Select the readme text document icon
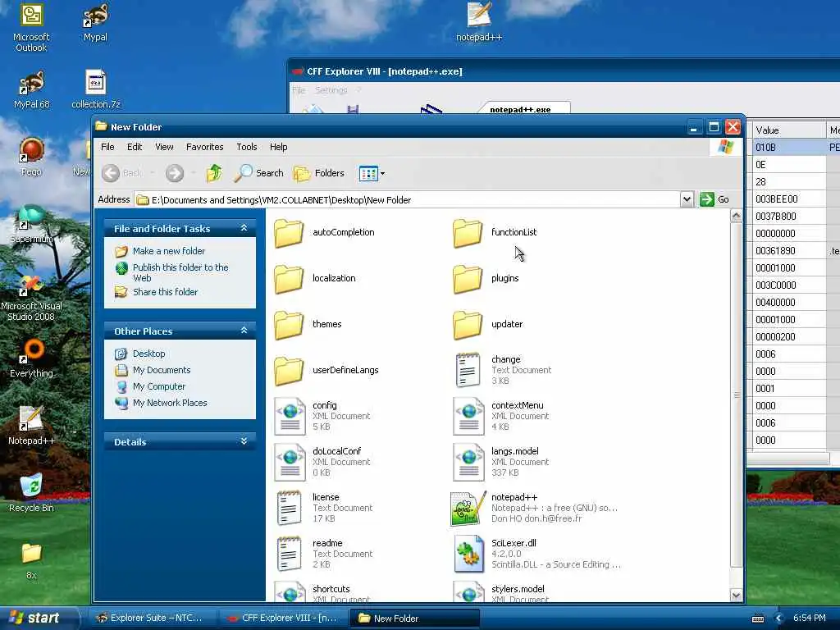This screenshot has height=630, width=840. tap(289, 554)
